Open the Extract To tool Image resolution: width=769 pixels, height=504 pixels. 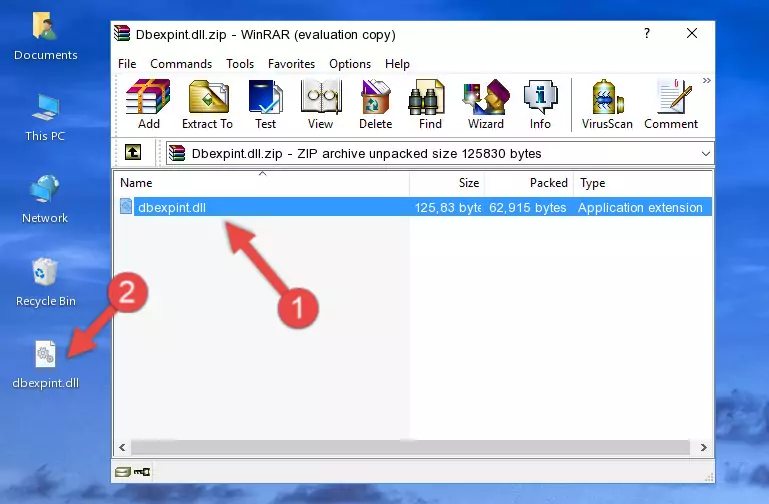click(207, 104)
